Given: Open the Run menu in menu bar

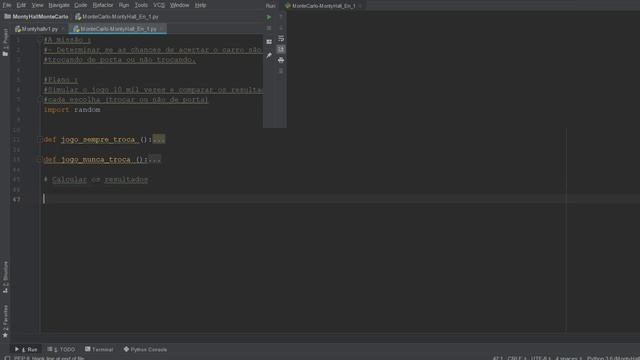Looking at the screenshot, I should pyautogui.click(x=124, y=5).
